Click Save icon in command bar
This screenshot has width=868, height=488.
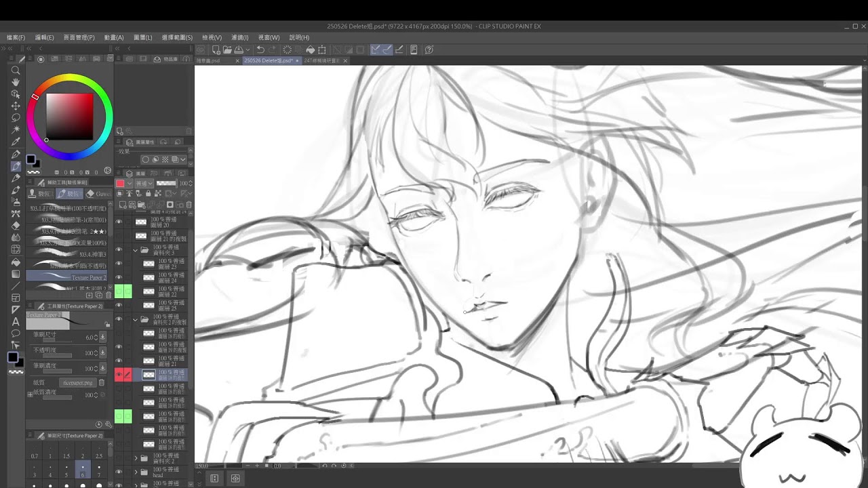coord(240,49)
